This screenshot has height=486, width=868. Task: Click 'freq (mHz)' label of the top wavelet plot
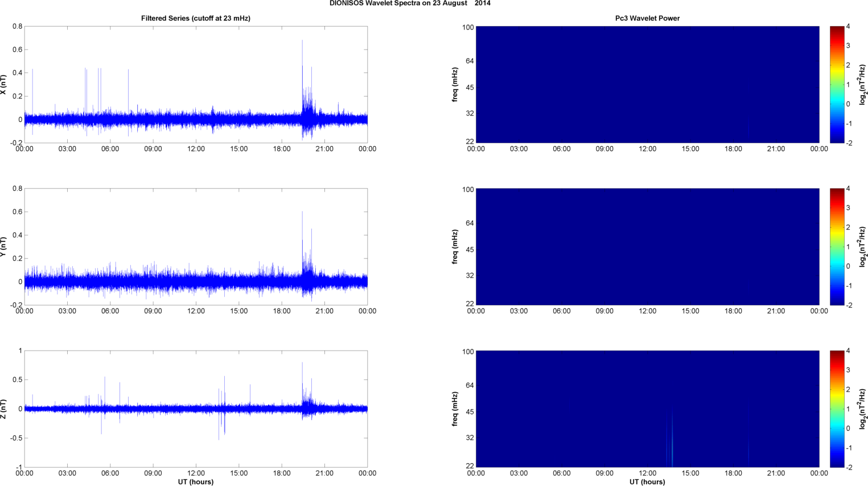[x=455, y=85]
